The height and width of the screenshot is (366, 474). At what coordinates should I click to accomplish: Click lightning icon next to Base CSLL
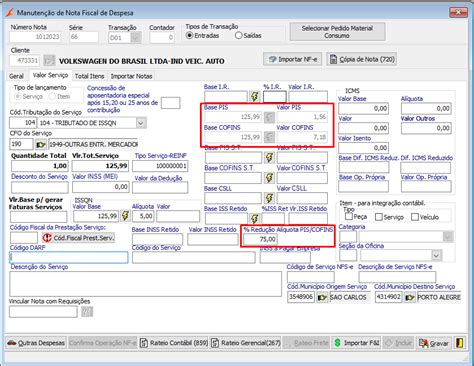[269, 198]
